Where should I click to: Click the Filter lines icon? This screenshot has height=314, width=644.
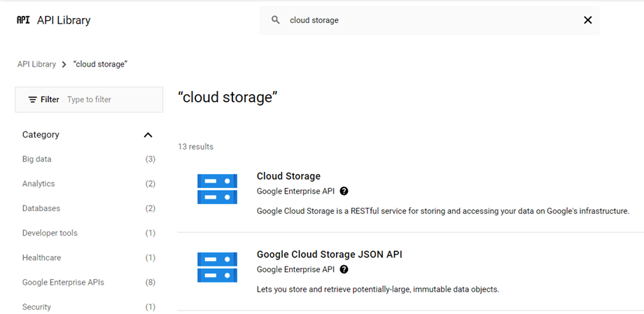[x=32, y=100]
